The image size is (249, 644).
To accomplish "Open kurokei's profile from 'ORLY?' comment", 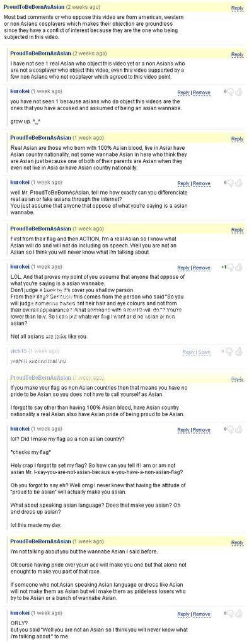I will pyautogui.click(x=20, y=613).
